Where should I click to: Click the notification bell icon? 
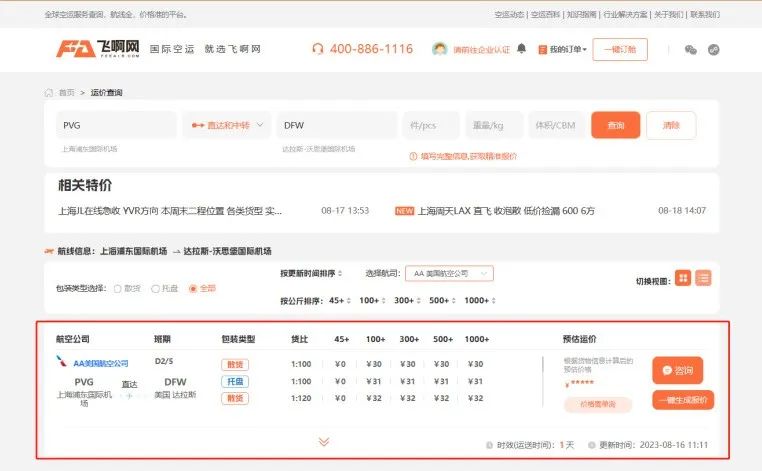521,49
